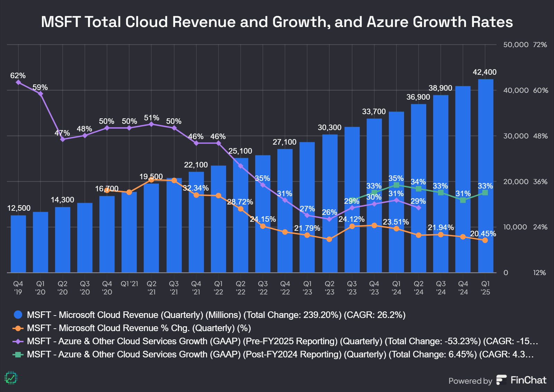Click the purple diamond Pre-FY2025 legend marker
The image size is (554, 392).
18,341
